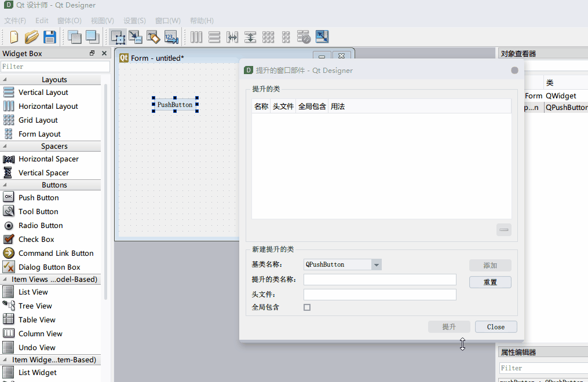Click the property editor Filter field

(x=543, y=368)
